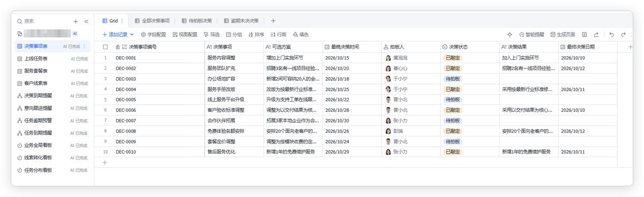Tick the select-all checkbox in table header

click(105, 47)
